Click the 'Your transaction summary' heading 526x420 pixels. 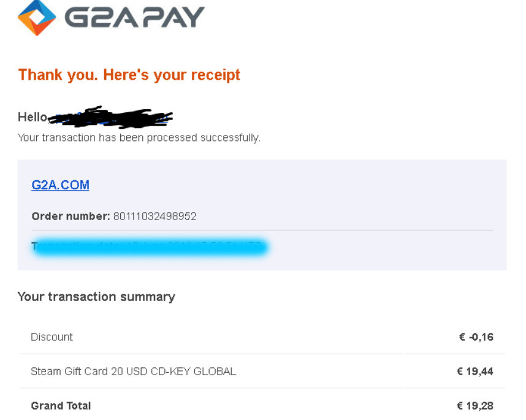[x=96, y=297]
